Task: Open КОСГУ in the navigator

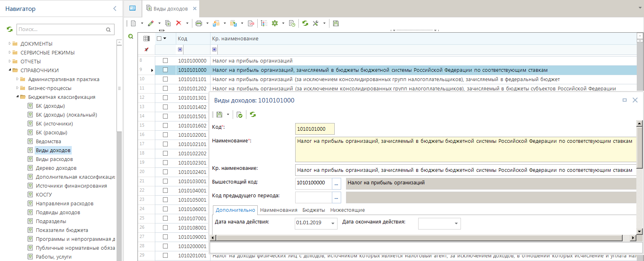Action: (44, 194)
